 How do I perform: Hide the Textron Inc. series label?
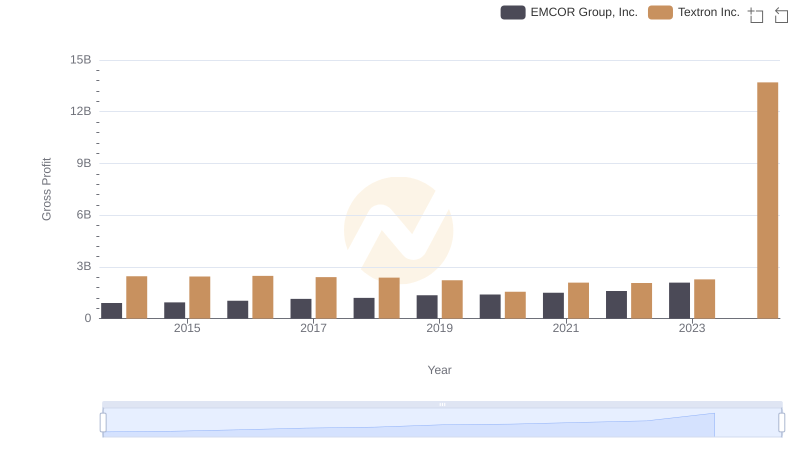(x=709, y=12)
